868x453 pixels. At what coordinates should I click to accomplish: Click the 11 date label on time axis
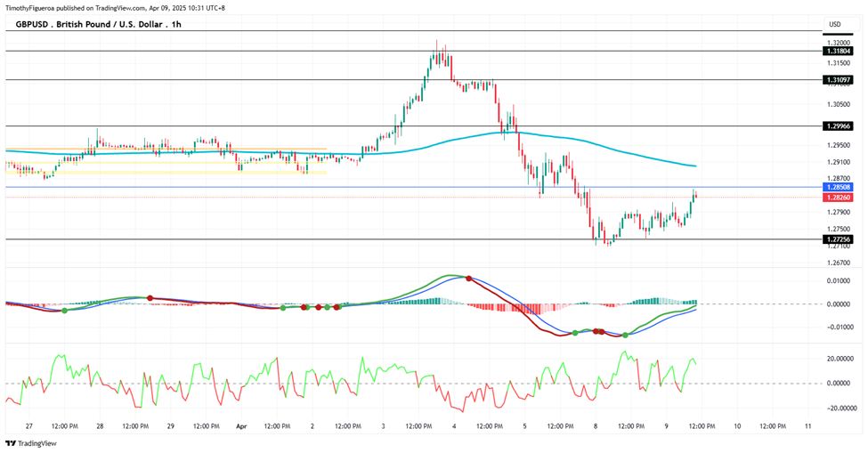(808, 426)
